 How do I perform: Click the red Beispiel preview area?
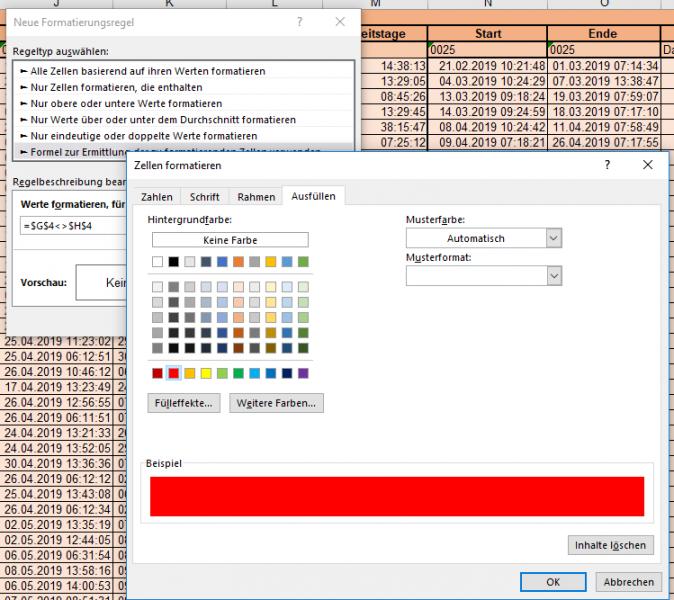[397, 496]
